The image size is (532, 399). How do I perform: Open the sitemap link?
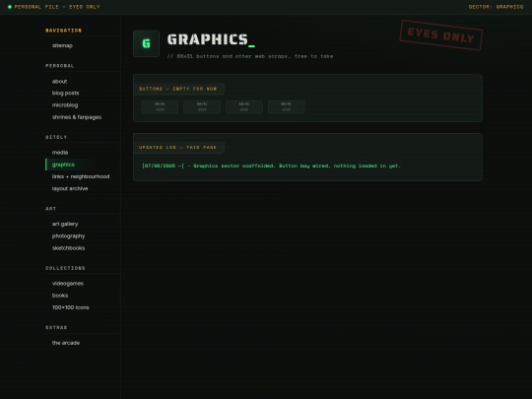62,45
